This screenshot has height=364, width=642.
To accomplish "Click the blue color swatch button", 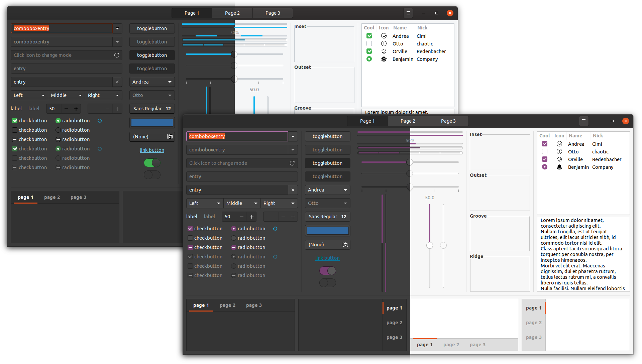I will click(327, 231).
